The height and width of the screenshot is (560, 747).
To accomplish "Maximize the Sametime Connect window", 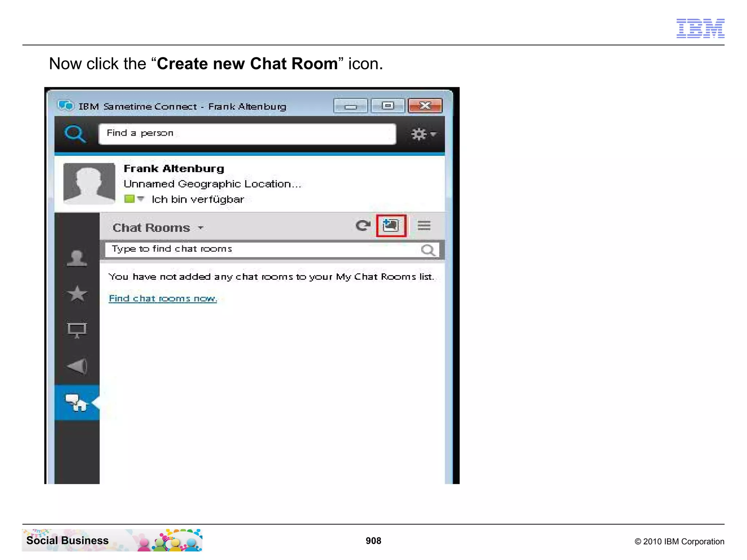I will click(x=388, y=106).
